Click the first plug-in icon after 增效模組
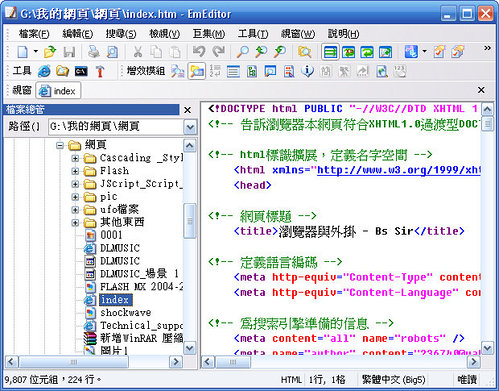 click(x=178, y=71)
